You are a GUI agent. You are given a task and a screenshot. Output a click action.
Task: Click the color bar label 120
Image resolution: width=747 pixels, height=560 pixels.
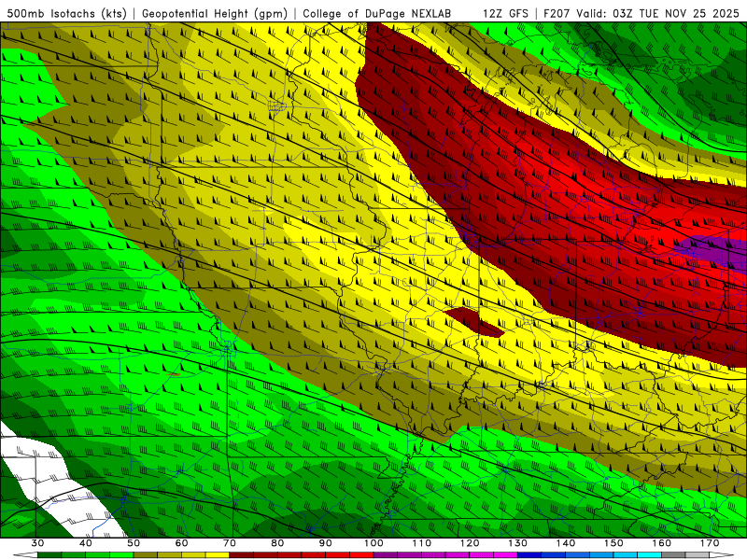pyautogui.click(x=470, y=543)
